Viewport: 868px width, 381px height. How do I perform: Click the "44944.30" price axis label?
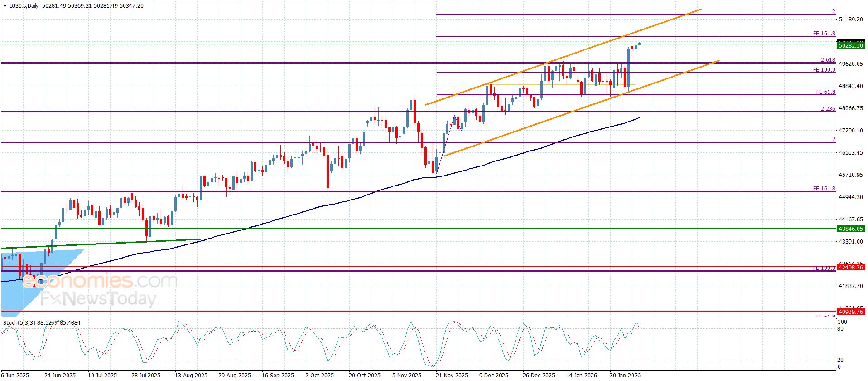[851, 197]
